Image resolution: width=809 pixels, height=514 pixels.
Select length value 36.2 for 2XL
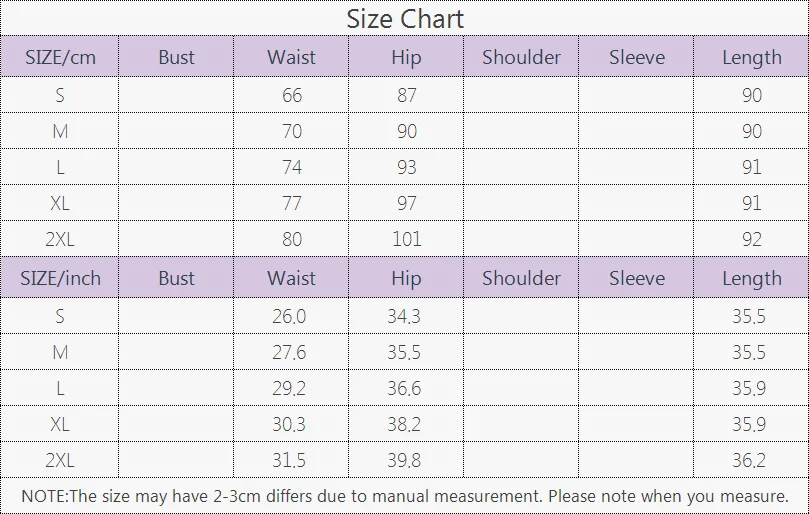749,460
